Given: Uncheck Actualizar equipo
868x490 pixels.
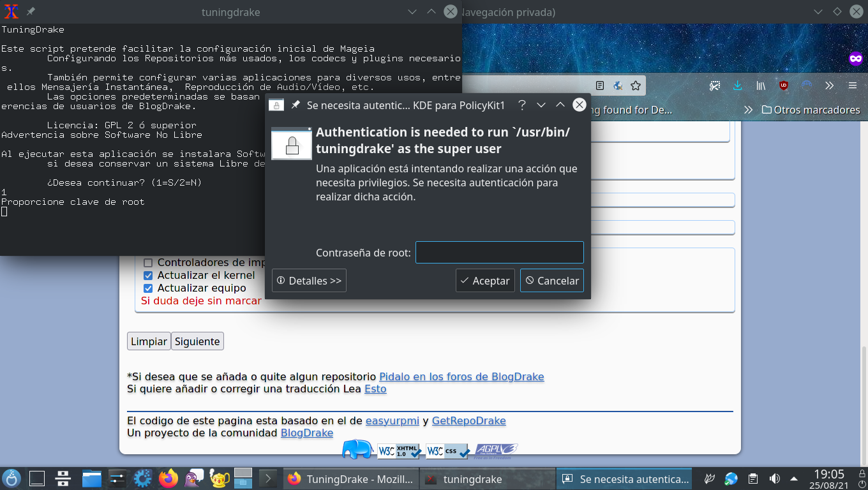Looking at the screenshot, I should click(148, 288).
